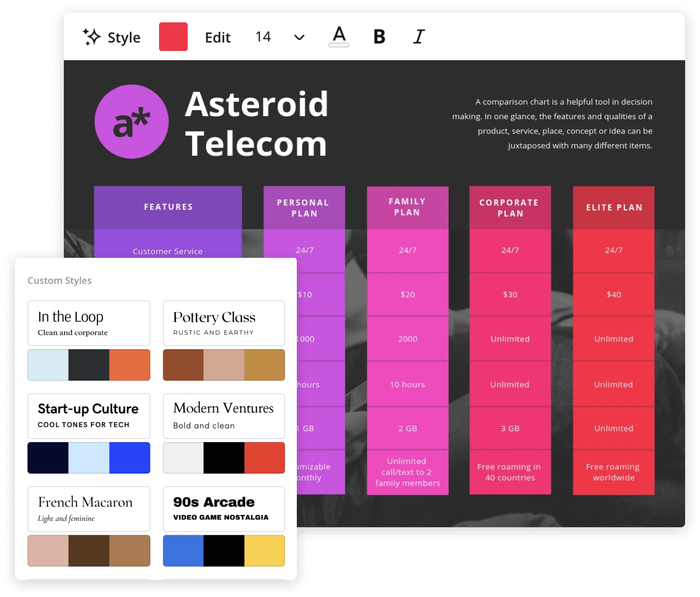Screen dimensions: 700x597
Task: Click the Asteroid Telecom logo icon
Action: pyautogui.click(x=131, y=121)
